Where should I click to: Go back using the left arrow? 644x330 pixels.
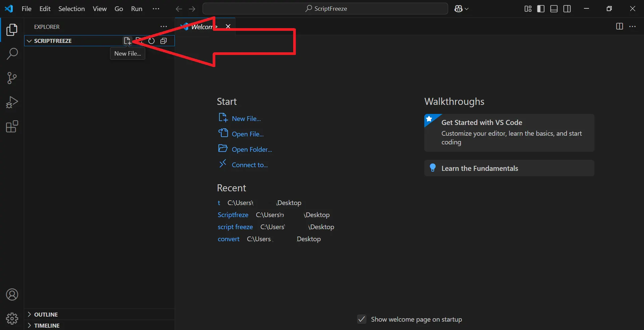[179, 9]
